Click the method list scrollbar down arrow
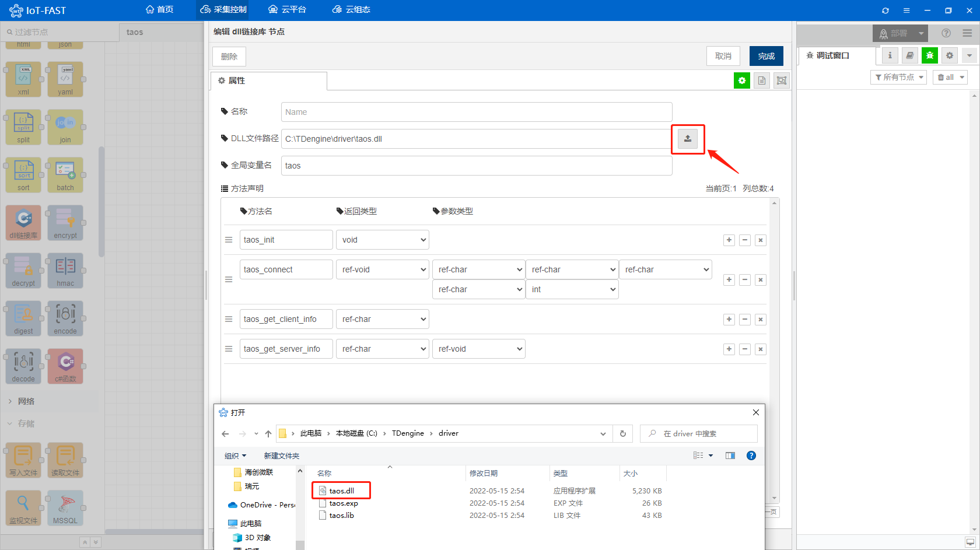The width and height of the screenshot is (980, 550). tap(775, 498)
